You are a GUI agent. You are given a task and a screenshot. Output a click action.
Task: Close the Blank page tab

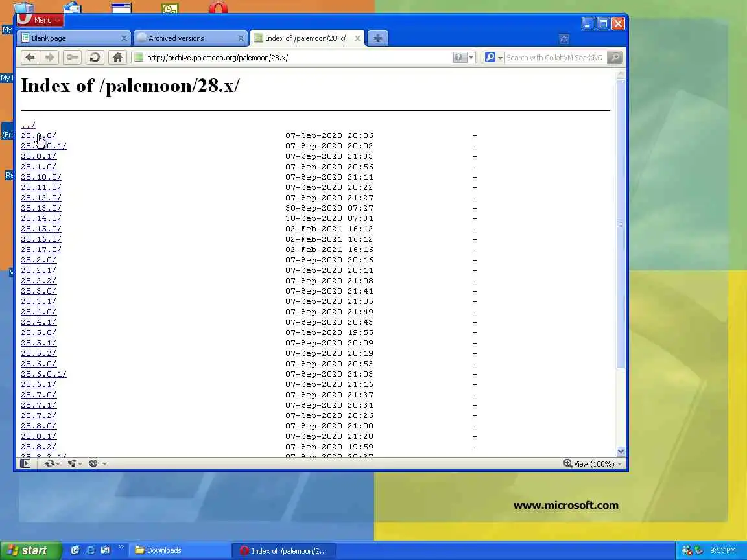click(124, 38)
